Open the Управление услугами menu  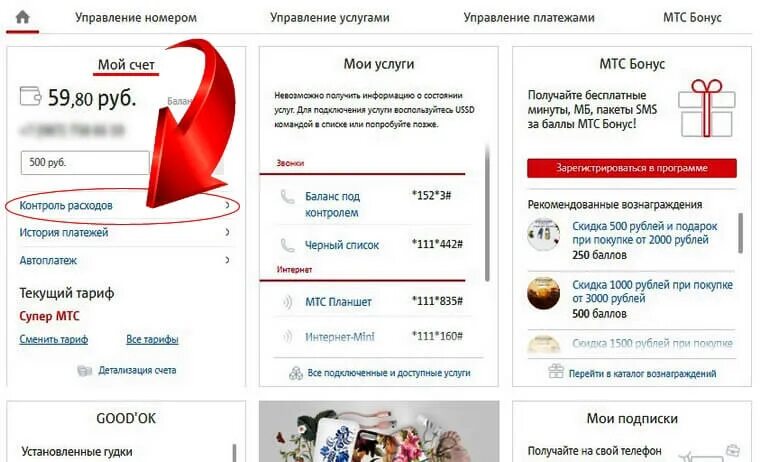[330, 17]
